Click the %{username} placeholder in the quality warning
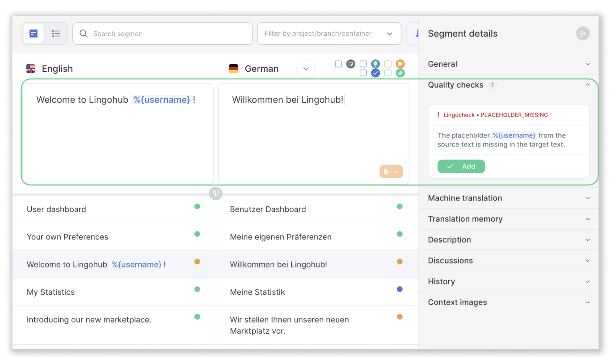 (x=514, y=135)
